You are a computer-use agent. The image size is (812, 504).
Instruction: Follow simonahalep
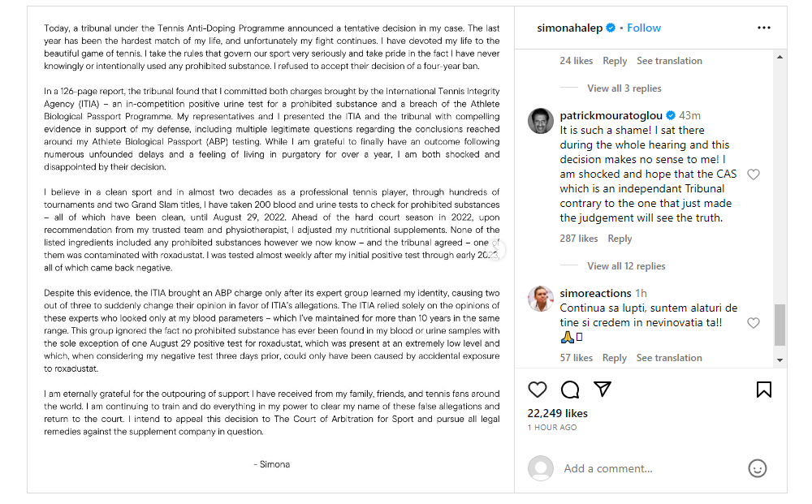pos(644,28)
